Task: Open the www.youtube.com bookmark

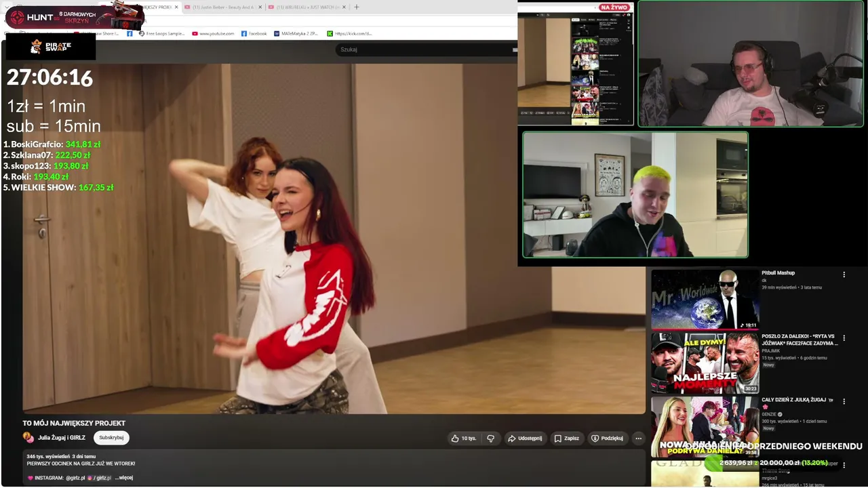Action: tap(213, 33)
